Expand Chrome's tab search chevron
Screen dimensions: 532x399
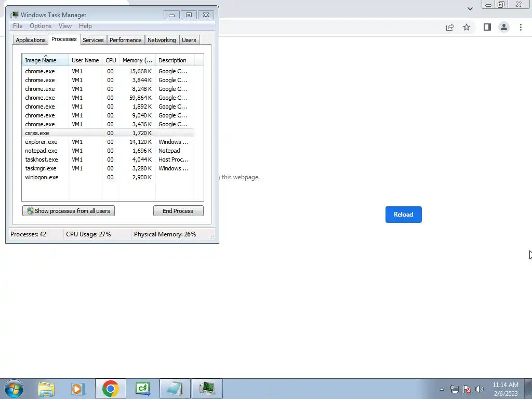pos(470,8)
